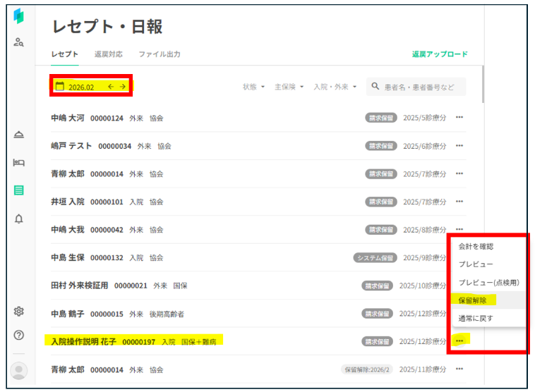Screen dimensions: 535x392
Task: Open the 中島 鶴子 00000015 row
Action: point(258,314)
